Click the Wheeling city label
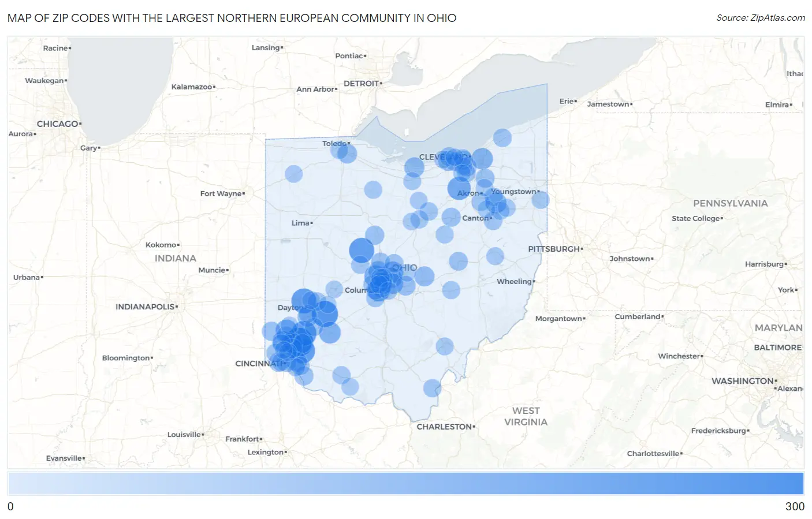 (x=514, y=282)
